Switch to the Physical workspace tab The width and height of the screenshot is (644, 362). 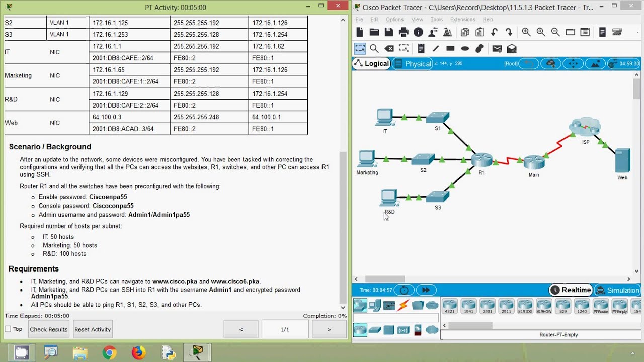click(x=413, y=63)
